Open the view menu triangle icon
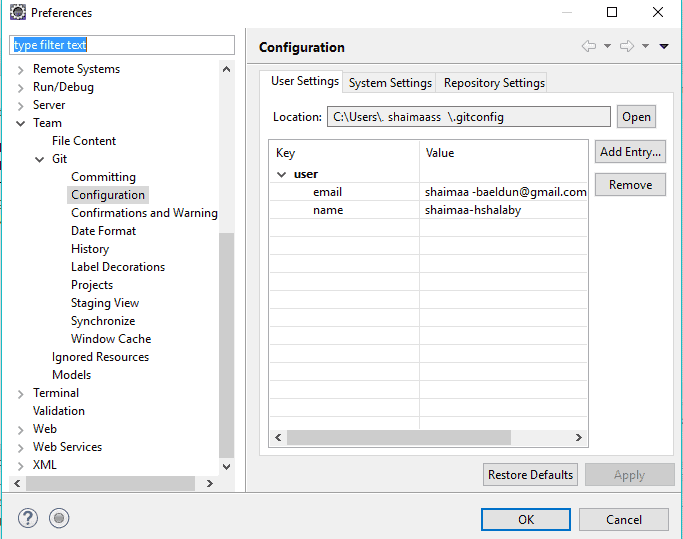The image size is (683, 539). tap(664, 47)
